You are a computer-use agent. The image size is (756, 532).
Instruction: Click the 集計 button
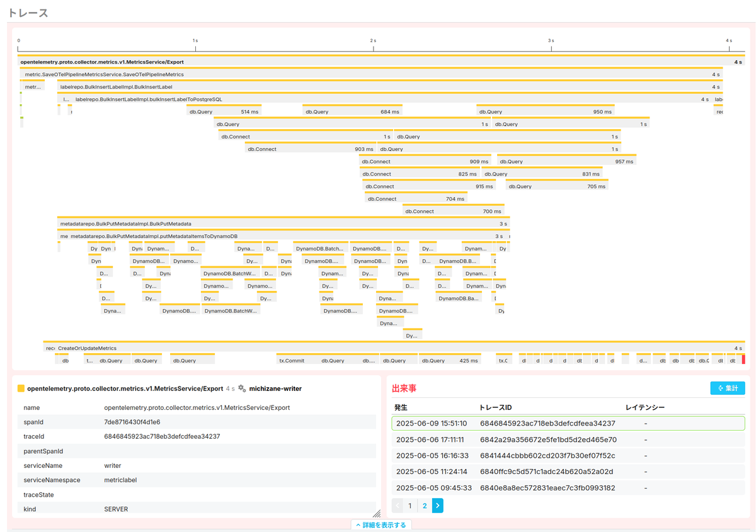coord(727,388)
